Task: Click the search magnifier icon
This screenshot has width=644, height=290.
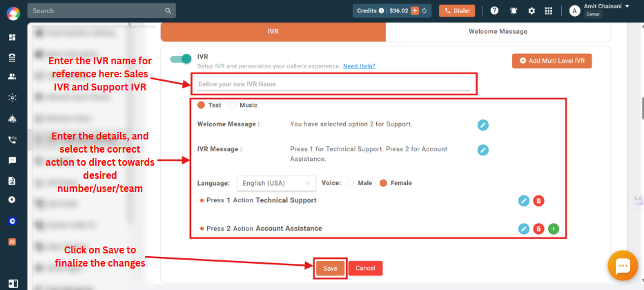Action: pyautogui.click(x=168, y=10)
